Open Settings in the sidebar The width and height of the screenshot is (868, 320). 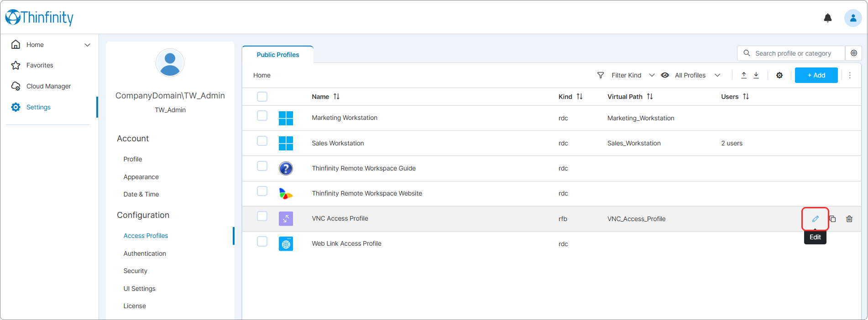[x=38, y=107]
